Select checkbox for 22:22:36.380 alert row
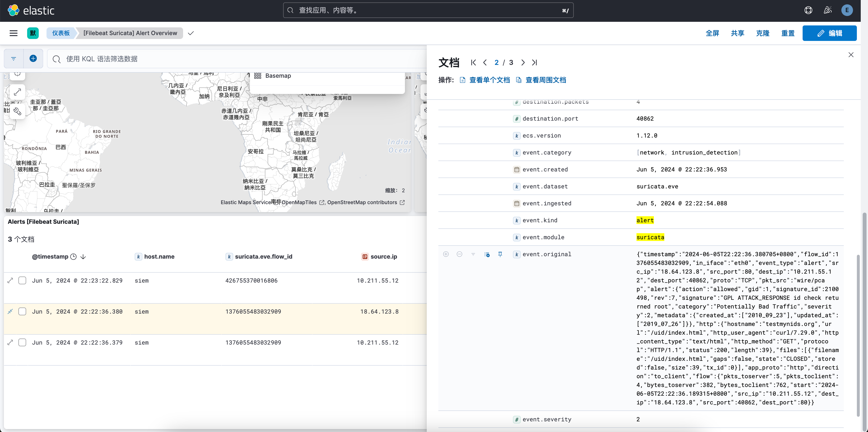868x432 pixels. pyautogui.click(x=22, y=311)
